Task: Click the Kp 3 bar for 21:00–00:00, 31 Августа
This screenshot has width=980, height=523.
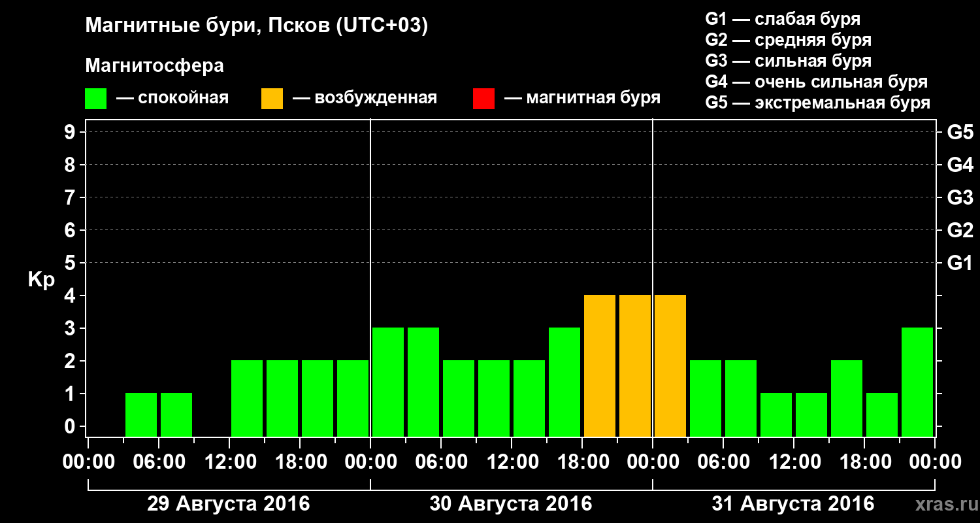Action: pyautogui.click(x=917, y=382)
